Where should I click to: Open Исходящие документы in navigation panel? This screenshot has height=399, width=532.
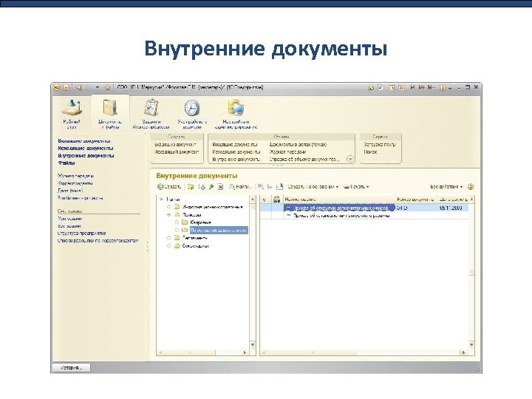point(86,149)
